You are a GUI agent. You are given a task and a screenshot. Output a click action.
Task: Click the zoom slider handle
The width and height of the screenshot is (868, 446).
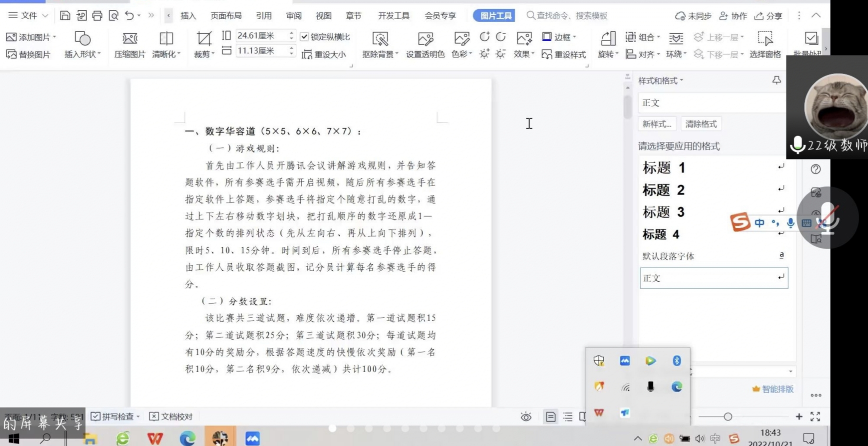tap(728, 416)
